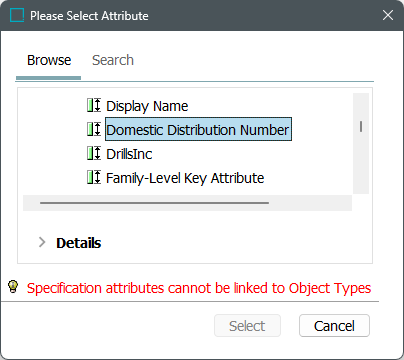
Task: Pick Family-Level Key Attribute from the tree
Action: point(185,178)
